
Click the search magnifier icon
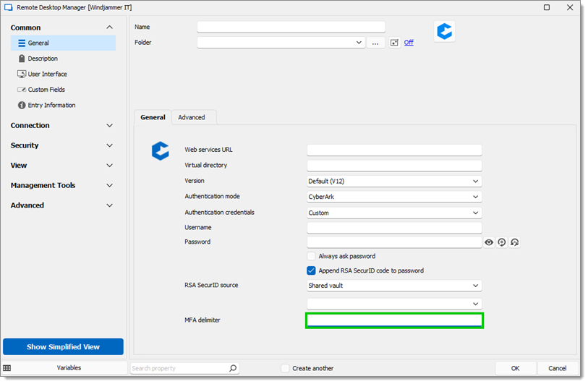click(x=233, y=368)
